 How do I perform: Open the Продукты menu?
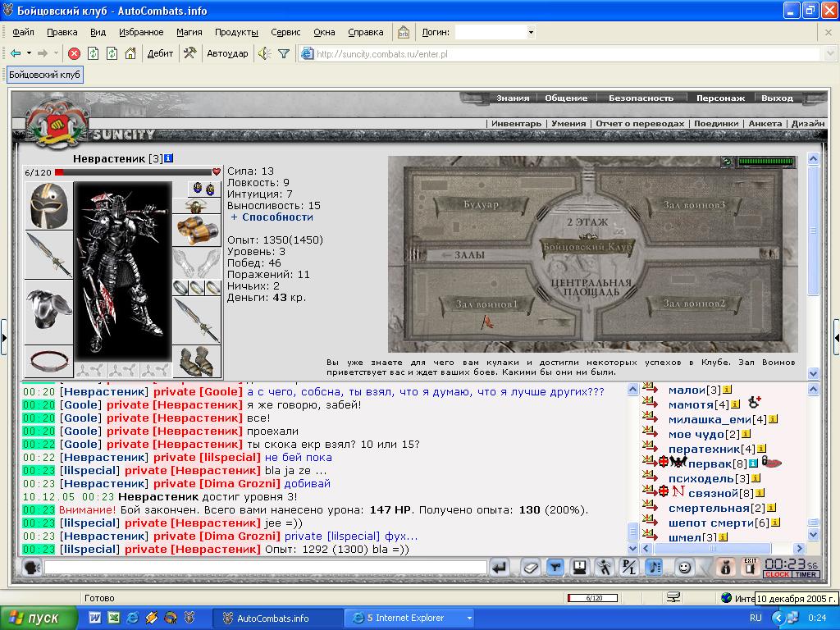[x=236, y=32]
